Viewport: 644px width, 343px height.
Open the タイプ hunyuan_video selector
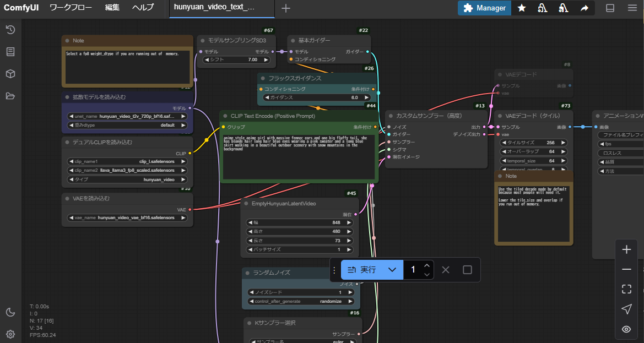127,179
